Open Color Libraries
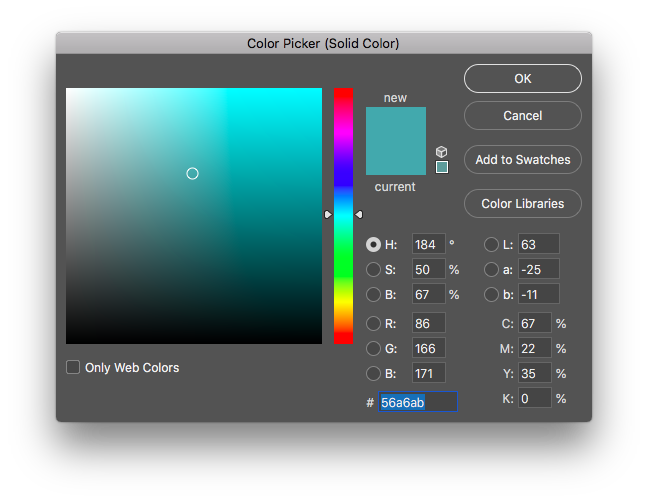Viewport: 648px width, 502px height. (523, 204)
